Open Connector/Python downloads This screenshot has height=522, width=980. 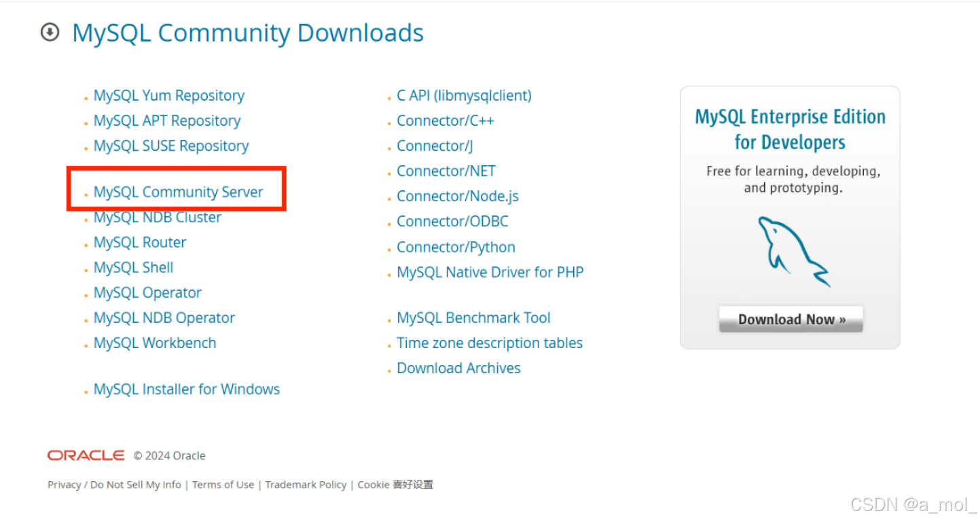click(x=456, y=247)
